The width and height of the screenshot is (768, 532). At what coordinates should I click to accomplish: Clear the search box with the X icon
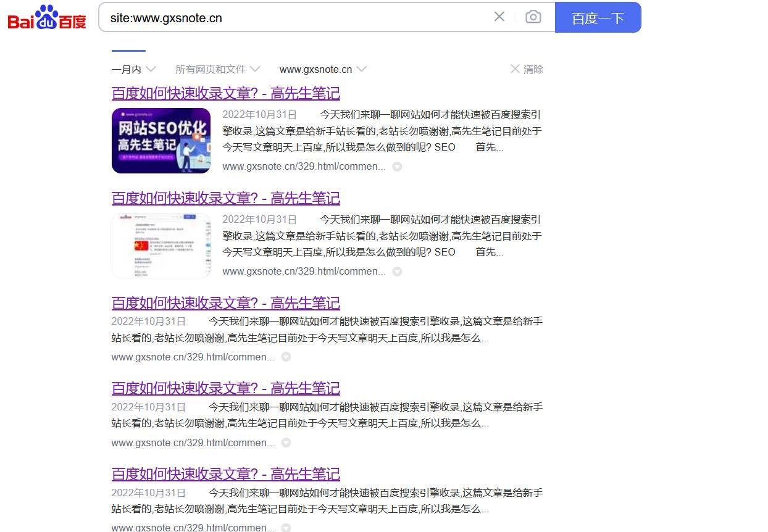(499, 17)
